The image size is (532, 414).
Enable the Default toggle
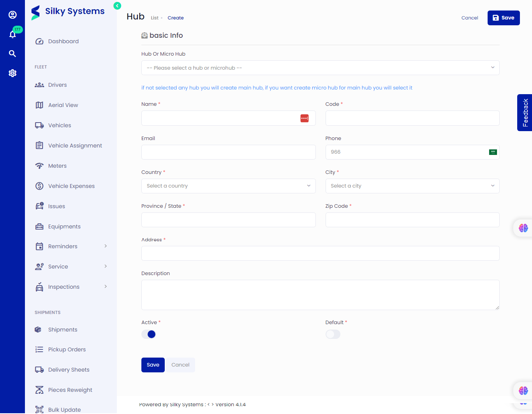coord(333,334)
